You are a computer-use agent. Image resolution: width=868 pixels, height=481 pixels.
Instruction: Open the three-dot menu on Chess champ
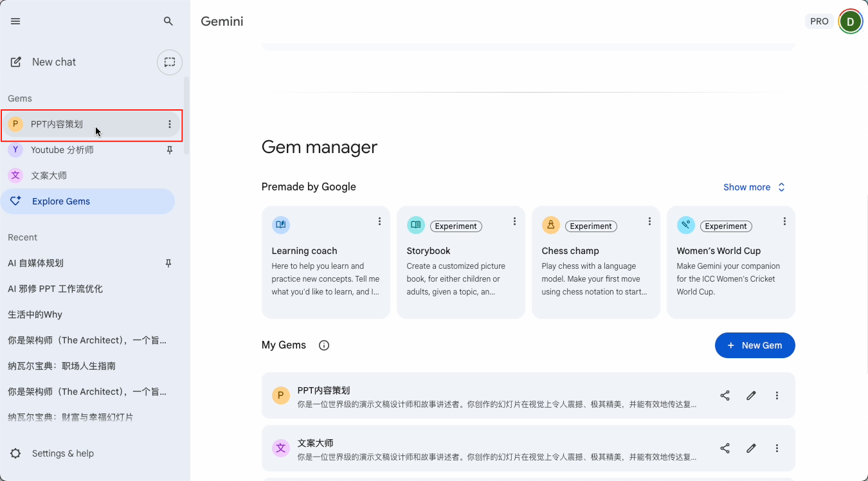coord(649,221)
